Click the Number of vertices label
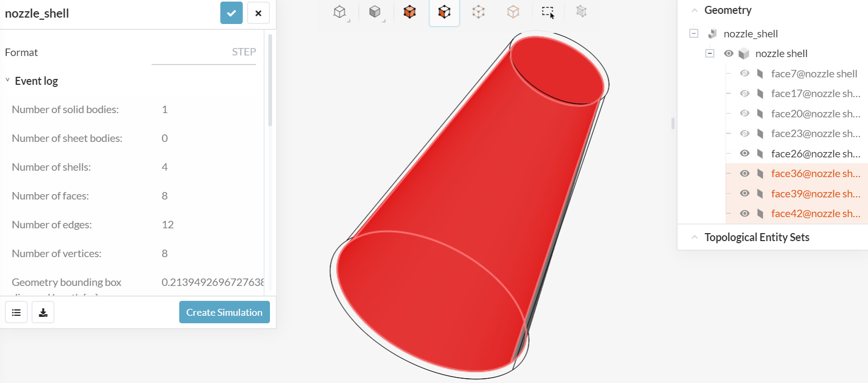The image size is (868, 383). tap(57, 253)
